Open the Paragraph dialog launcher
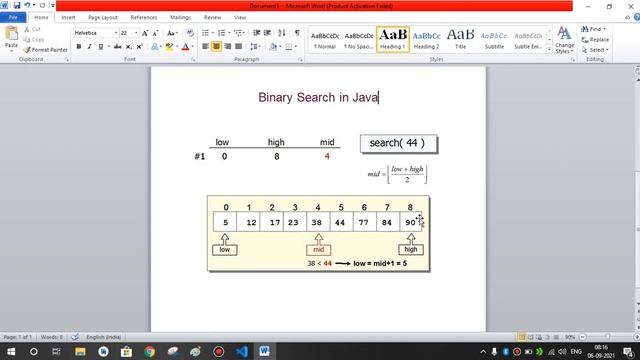This screenshot has width=640, height=360. coord(300,60)
